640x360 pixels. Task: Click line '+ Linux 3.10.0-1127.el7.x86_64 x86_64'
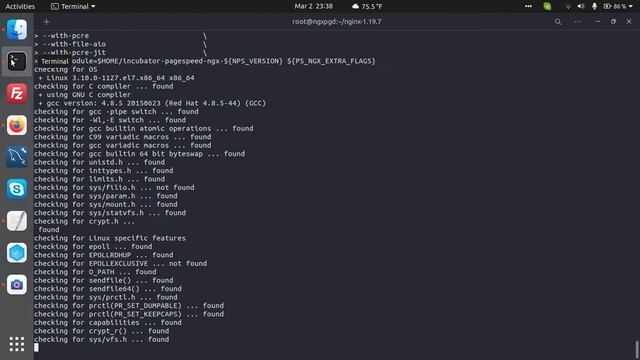tap(116, 78)
